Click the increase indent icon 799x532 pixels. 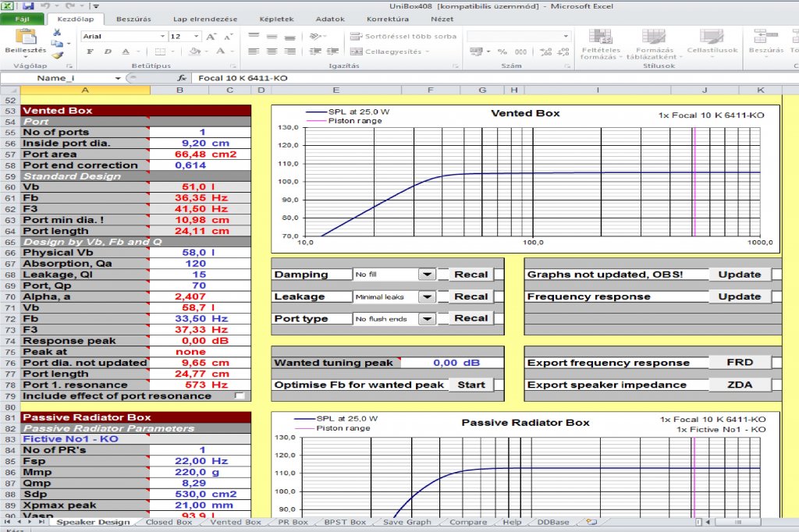coord(332,51)
